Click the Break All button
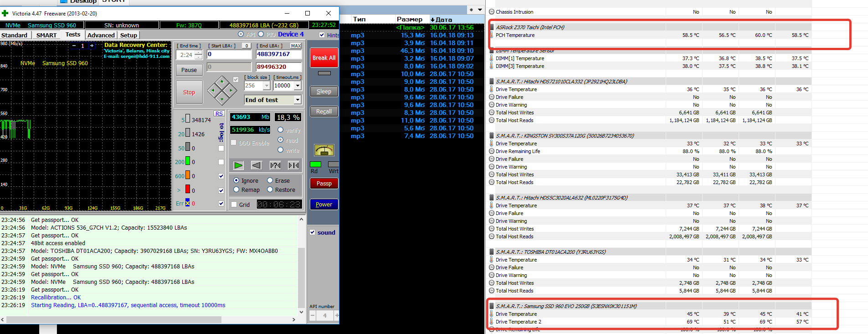The height and width of the screenshot is (334, 868). [324, 58]
